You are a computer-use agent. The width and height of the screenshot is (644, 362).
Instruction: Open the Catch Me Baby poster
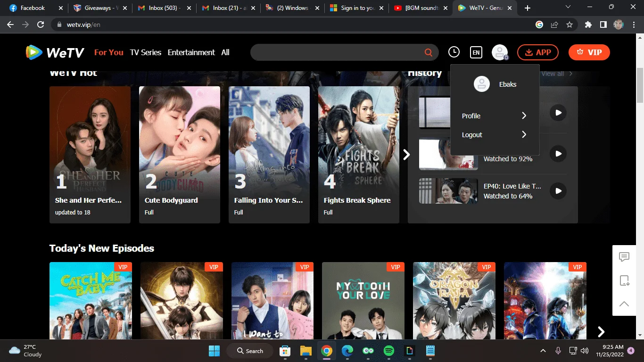point(91,301)
